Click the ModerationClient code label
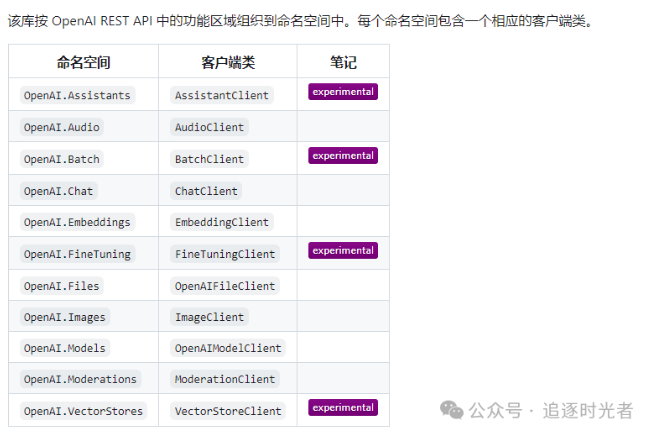Image resolution: width=666 pixels, height=441 pixels. point(225,379)
